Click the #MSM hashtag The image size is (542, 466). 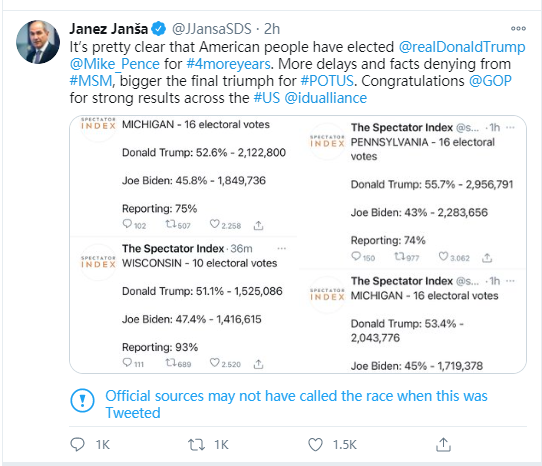pos(91,81)
